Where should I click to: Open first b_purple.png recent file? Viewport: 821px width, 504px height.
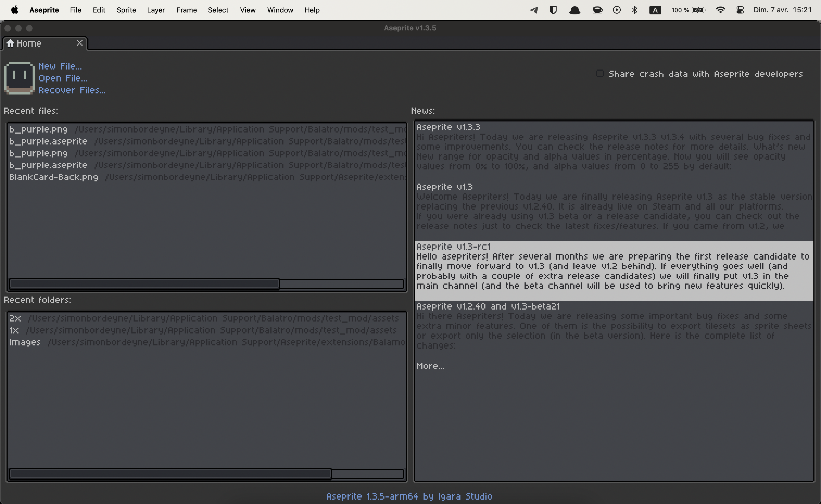(207, 129)
